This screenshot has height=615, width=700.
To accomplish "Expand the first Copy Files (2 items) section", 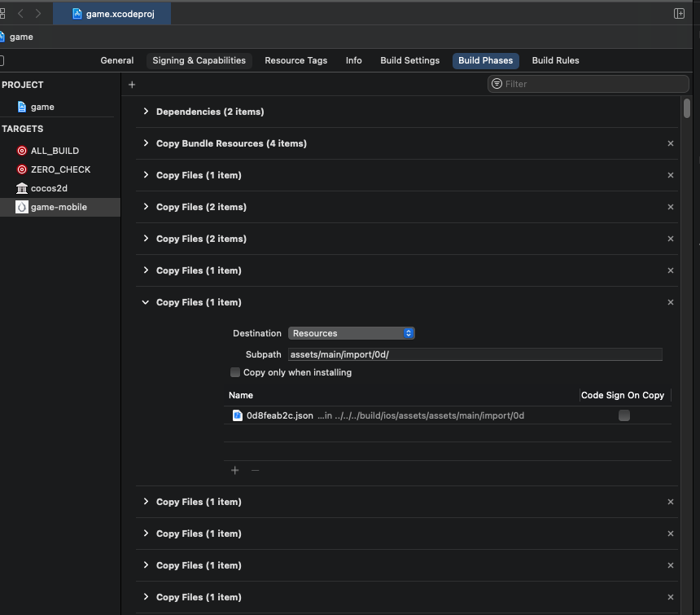I will [x=146, y=206].
